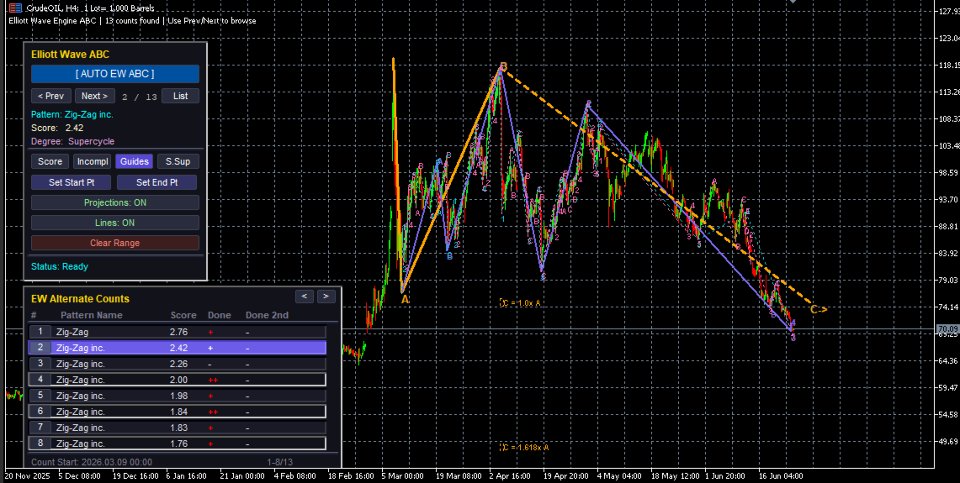Click the Elliott Wave ABC panel title

pyautogui.click(x=70, y=54)
